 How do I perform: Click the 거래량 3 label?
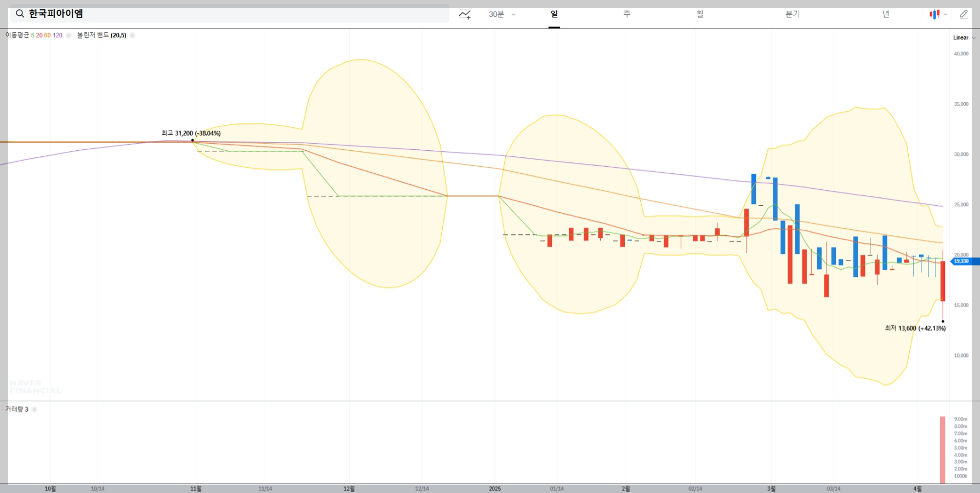tap(17, 409)
